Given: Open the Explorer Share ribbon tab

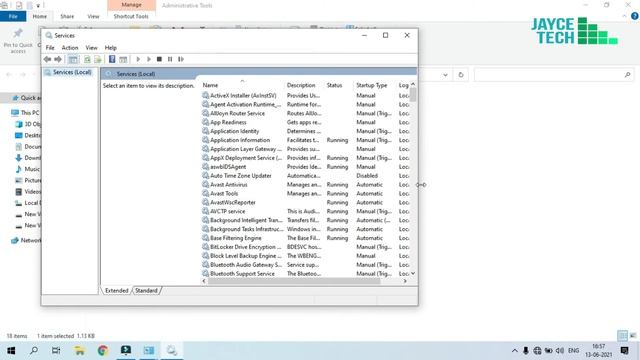Looking at the screenshot, I should pos(67,16).
